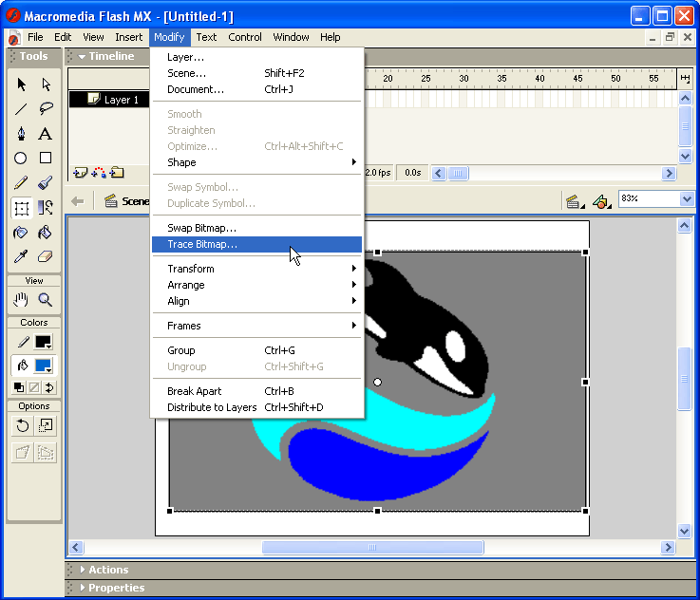
Task: Select the Line tool
Action: click(21, 109)
